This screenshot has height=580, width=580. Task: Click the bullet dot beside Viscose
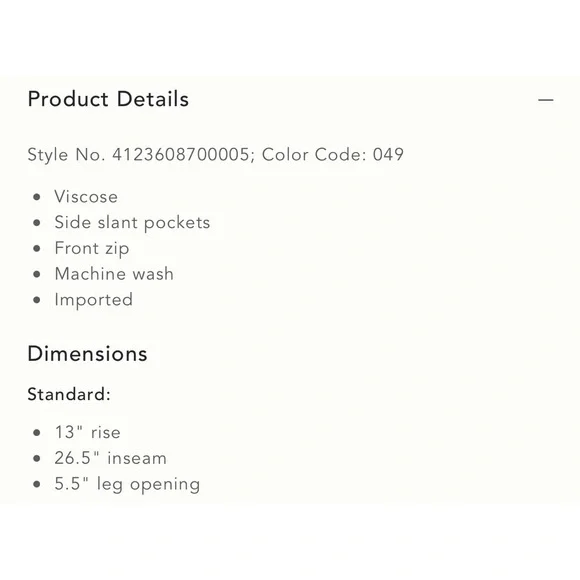pos(37,197)
